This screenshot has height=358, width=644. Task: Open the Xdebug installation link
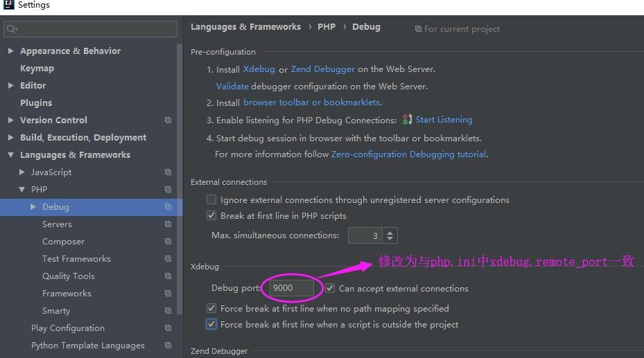click(x=259, y=69)
